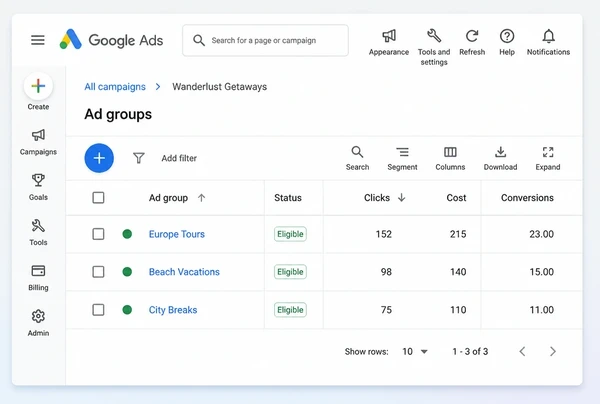This screenshot has width=600, height=404.
Task: Open the City Breaks ad group
Action: point(173,310)
